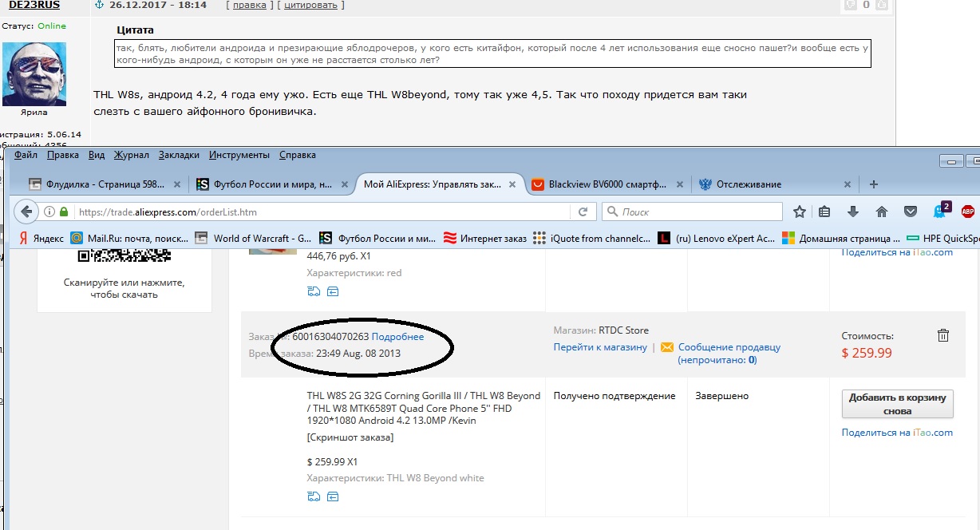Click the Поиск search field
The image size is (980, 530).
[x=691, y=212]
